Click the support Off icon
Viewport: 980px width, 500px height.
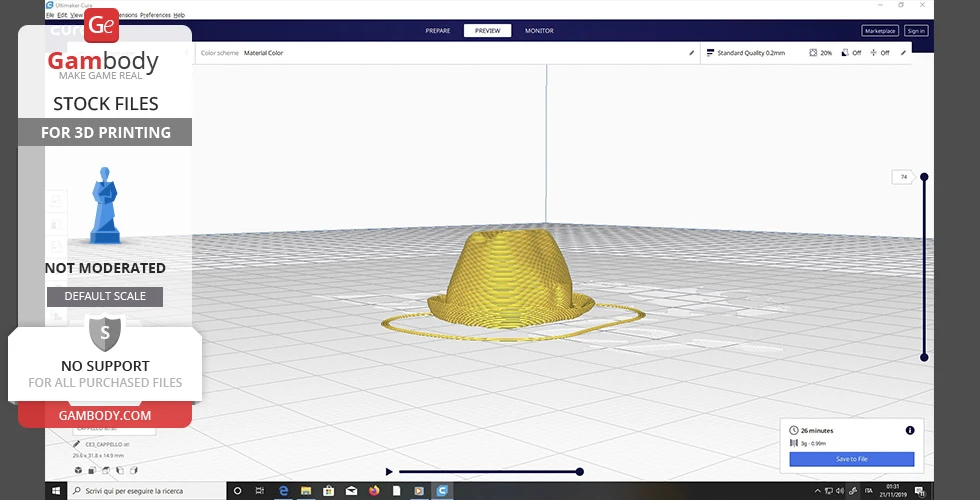[845, 53]
